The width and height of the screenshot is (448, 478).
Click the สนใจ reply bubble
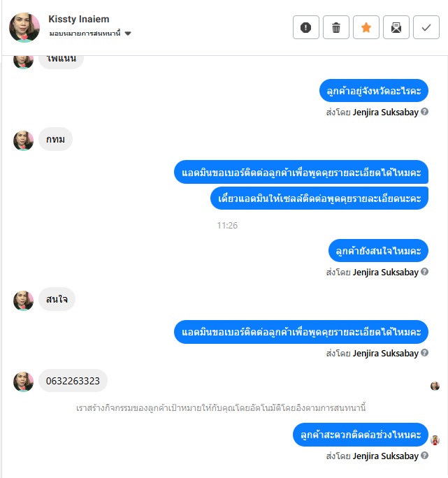click(x=57, y=299)
